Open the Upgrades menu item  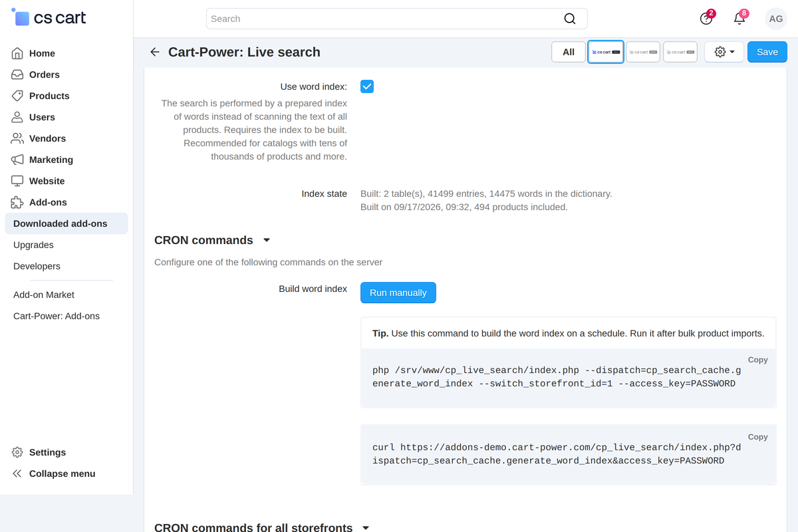(x=33, y=245)
